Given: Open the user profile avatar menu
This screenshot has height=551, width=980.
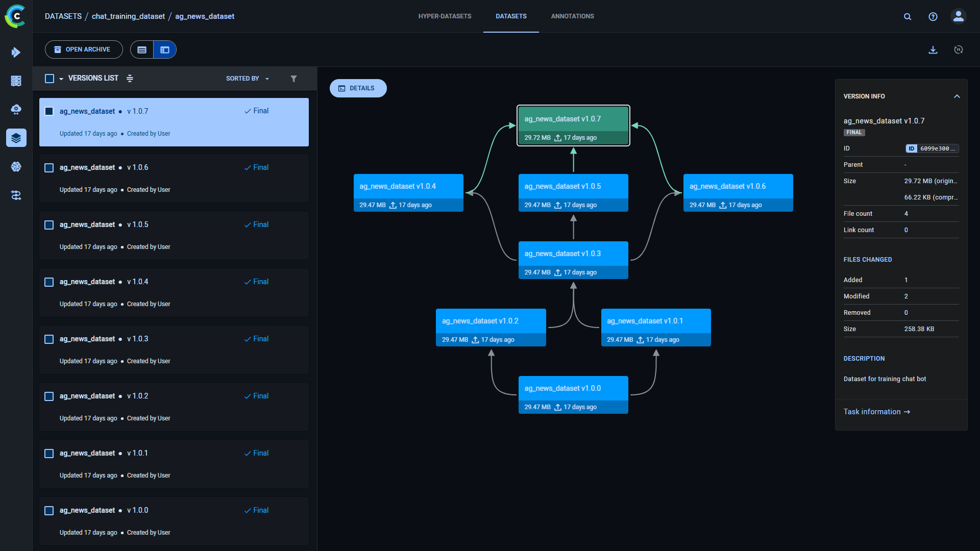Looking at the screenshot, I should tap(958, 16).
